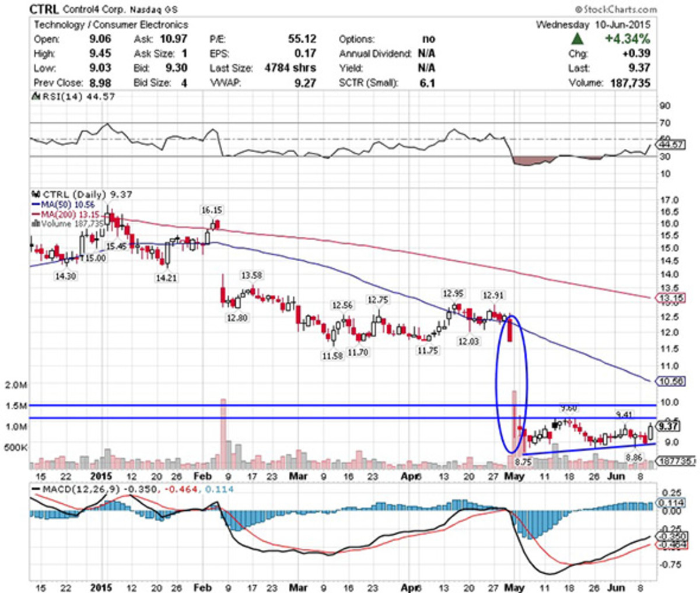Click the green up-triangle price change icon

point(577,39)
